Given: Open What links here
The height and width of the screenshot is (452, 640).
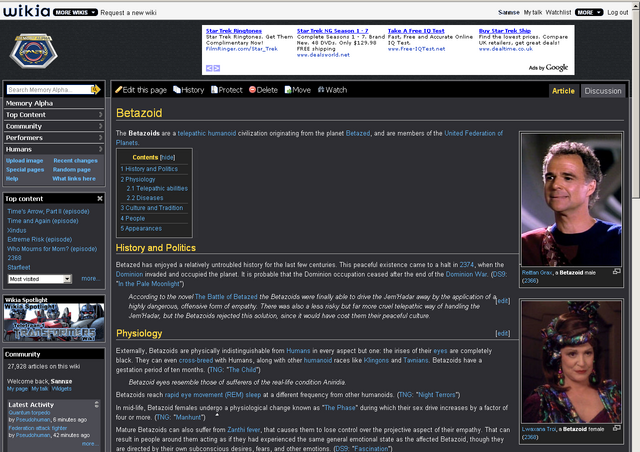Looking at the screenshot, I should (74, 178).
